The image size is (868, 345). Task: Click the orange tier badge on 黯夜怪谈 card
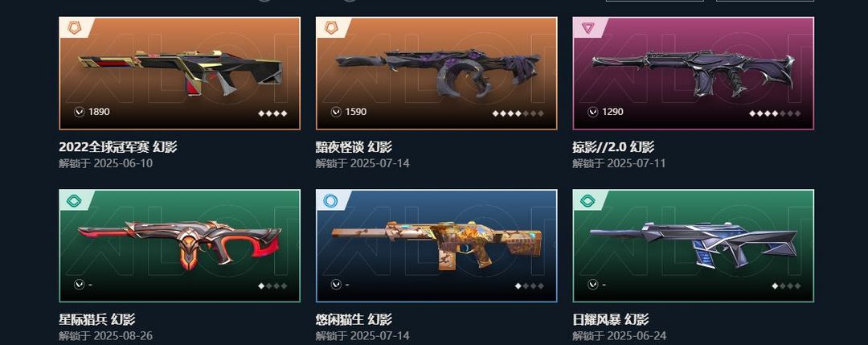click(x=331, y=27)
